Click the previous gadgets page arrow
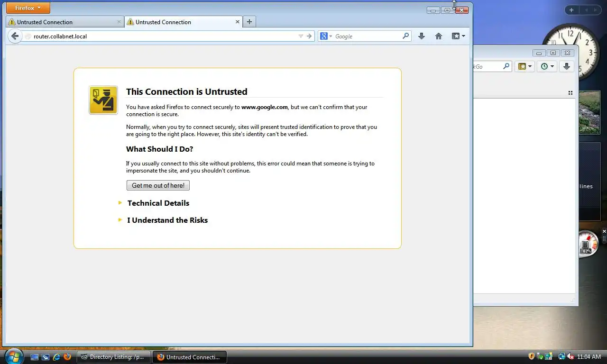Image resolution: width=607 pixels, height=364 pixels. click(586, 10)
